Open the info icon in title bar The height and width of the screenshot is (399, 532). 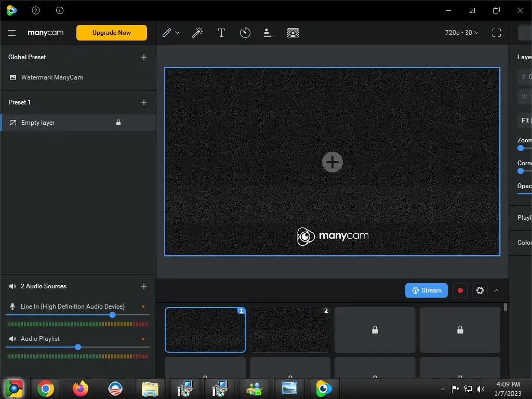coord(60,10)
